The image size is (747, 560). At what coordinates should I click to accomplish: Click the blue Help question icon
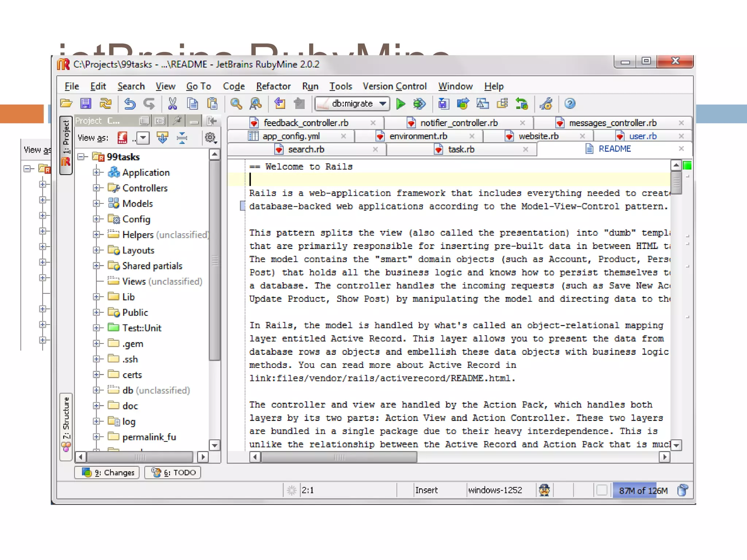click(570, 104)
